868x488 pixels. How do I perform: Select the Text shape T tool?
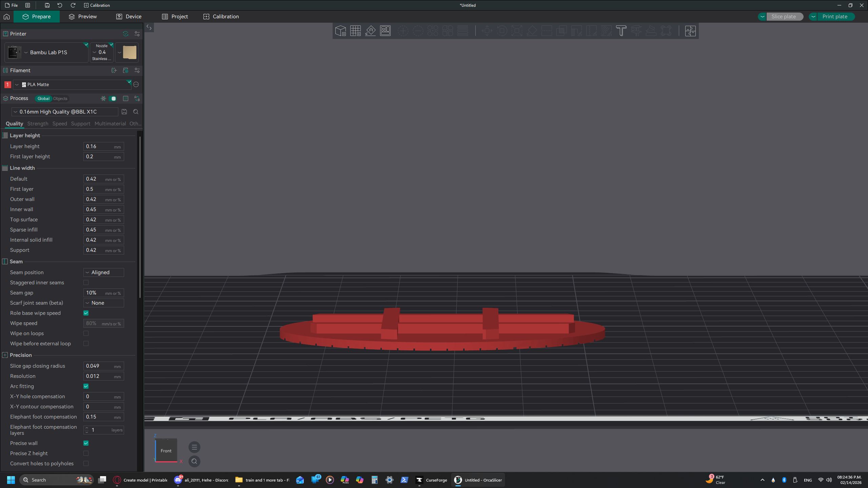[621, 31]
